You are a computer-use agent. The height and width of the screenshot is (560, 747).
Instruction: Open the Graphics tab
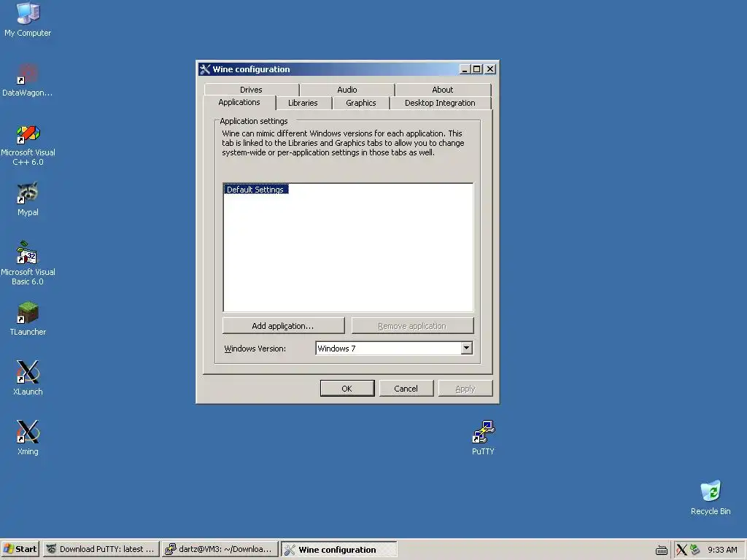click(360, 103)
